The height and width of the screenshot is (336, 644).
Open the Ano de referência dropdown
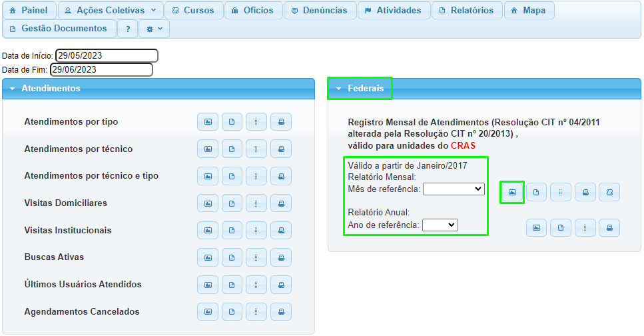(x=440, y=225)
